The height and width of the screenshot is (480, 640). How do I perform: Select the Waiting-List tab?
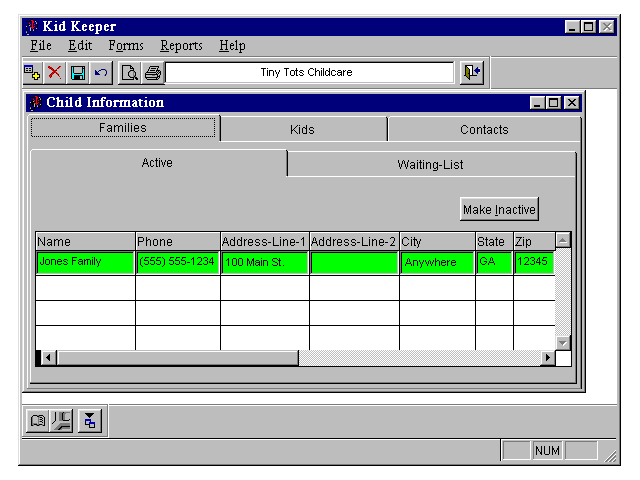pos(430,164)
